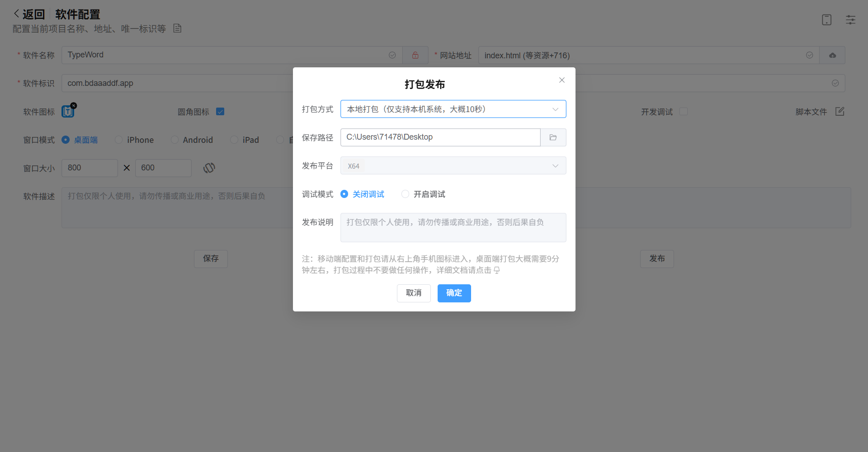Click the 返回 back link
The height and width of the screenshot is (452, 868).
[x=30, y=14]
